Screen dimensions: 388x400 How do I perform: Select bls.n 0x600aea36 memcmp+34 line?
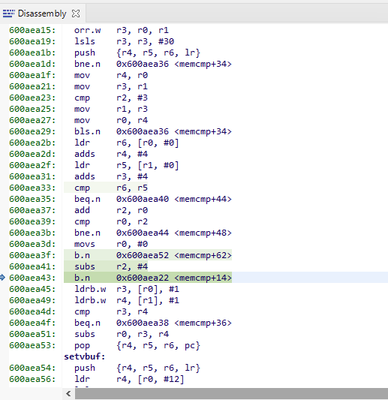click(153, 131)
